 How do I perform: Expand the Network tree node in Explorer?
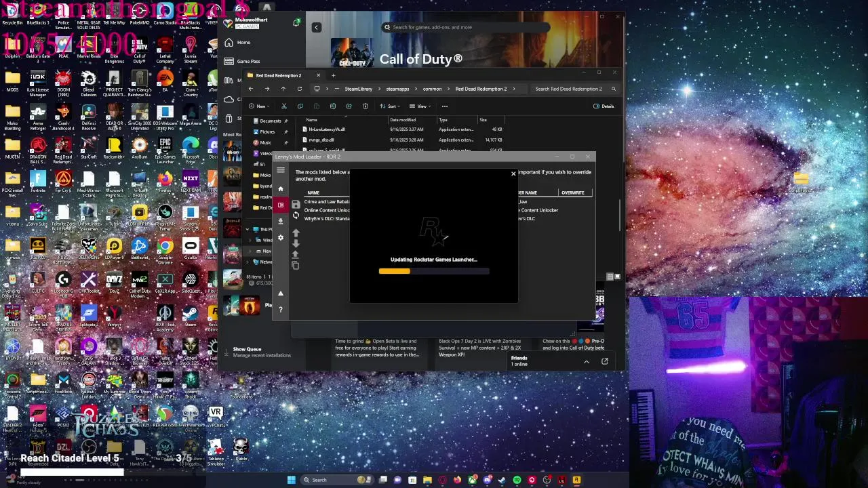point(248,262)
